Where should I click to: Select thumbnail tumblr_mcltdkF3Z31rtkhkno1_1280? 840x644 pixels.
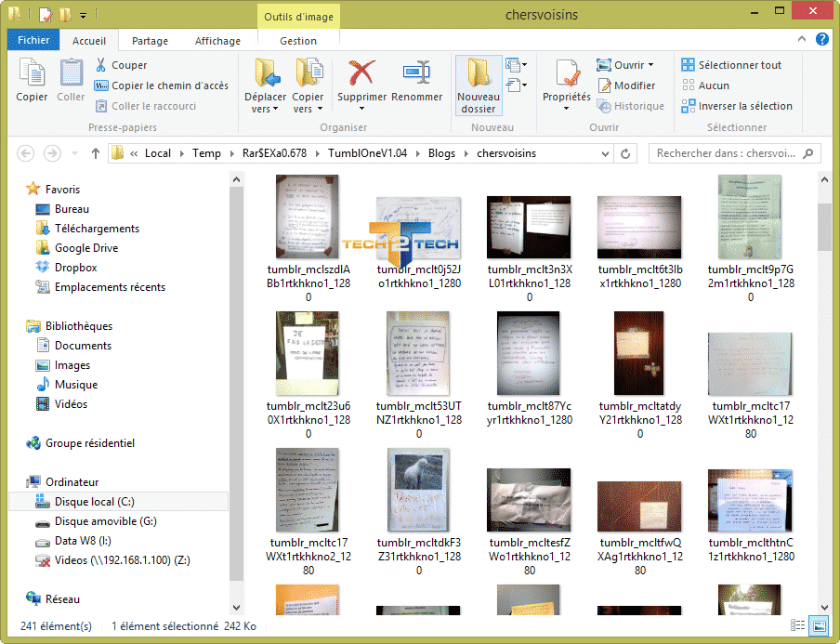pos(419,512)
